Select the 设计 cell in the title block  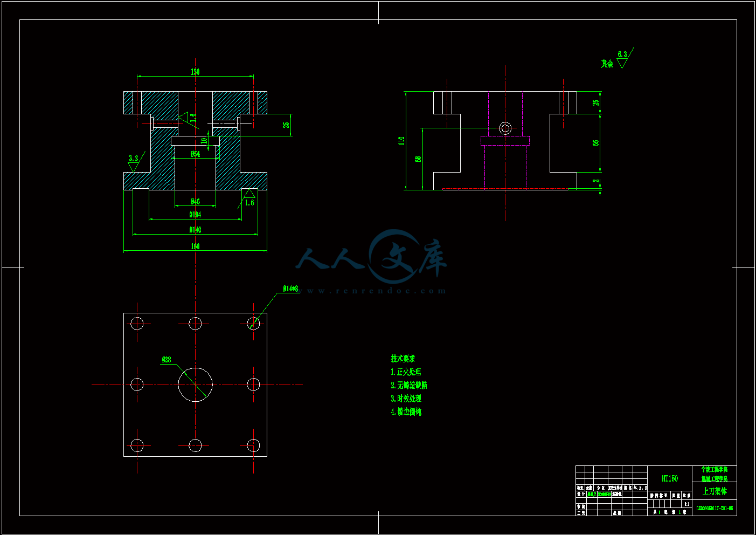click(x=581, y=494)
